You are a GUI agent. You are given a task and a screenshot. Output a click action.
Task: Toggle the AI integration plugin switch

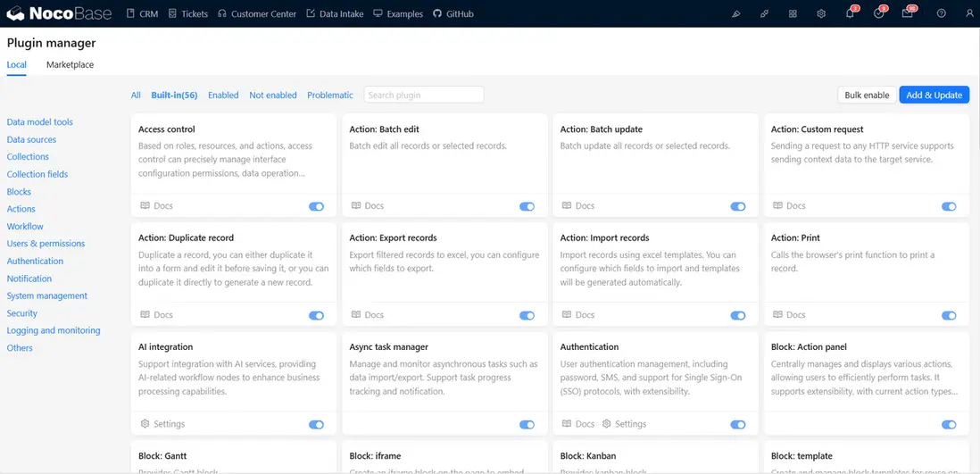coord(316,425)
